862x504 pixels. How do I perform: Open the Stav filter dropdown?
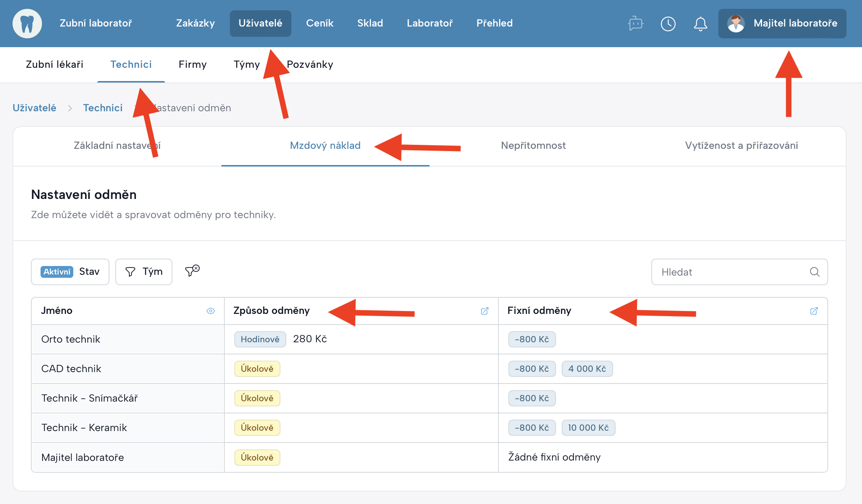pos(70,272)
